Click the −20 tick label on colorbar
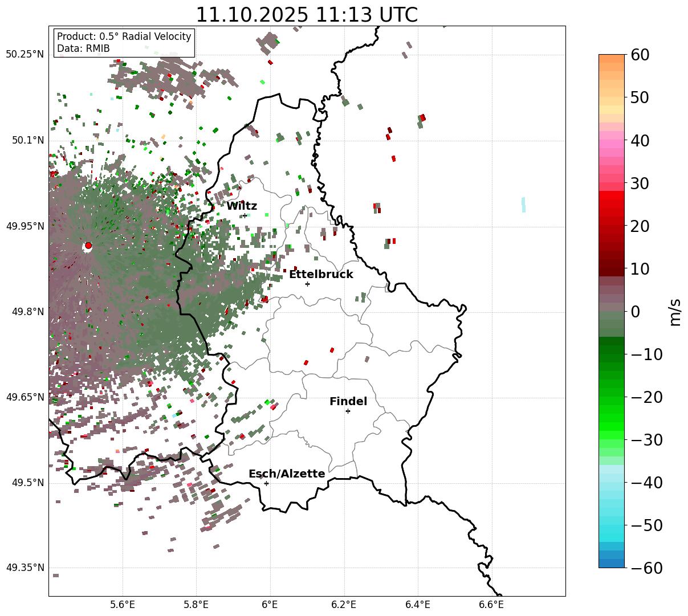Image resolution: width=688 pixels, height=616 pixels. click(x=647, y=397)
